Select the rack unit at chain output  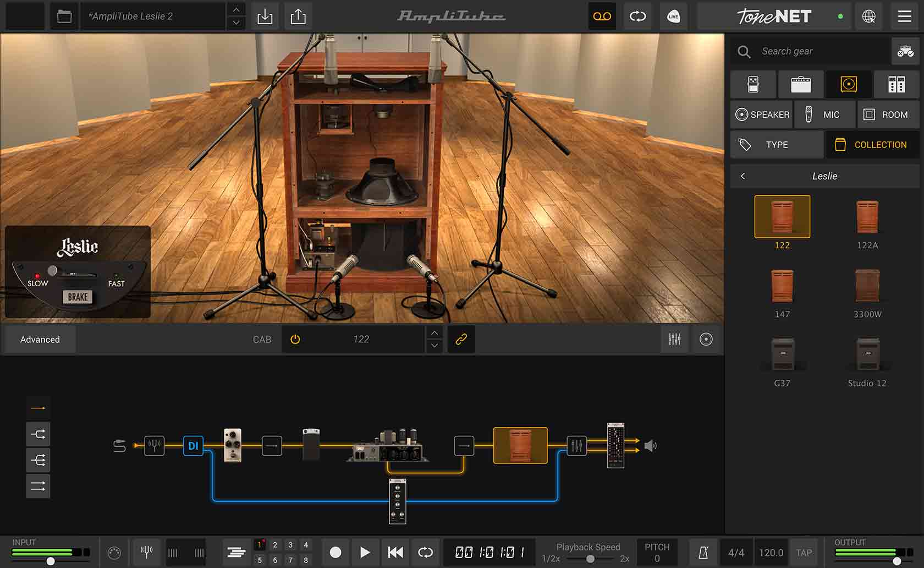pos(615,445)
